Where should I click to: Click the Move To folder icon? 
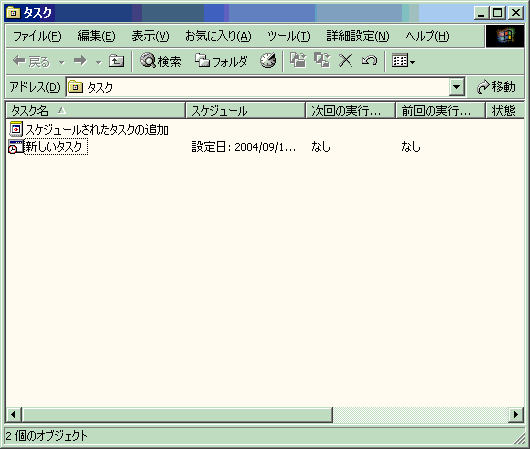[x=298, y=61]
